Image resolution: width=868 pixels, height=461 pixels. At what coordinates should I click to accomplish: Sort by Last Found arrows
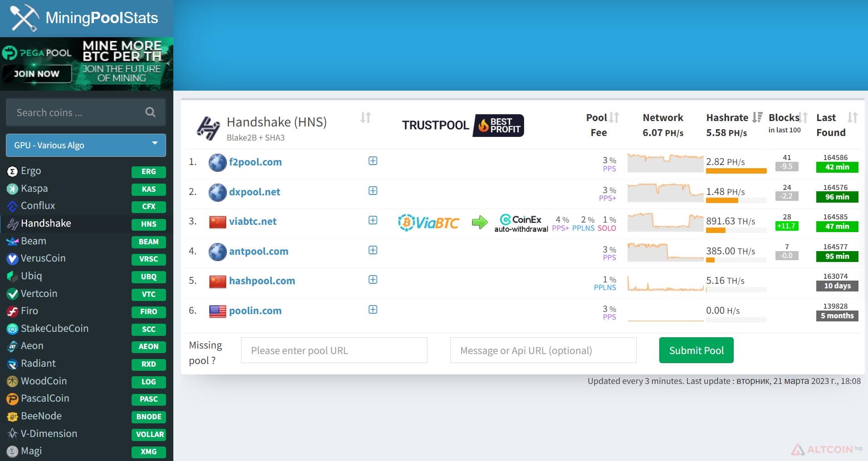click(x=853, y=118)
